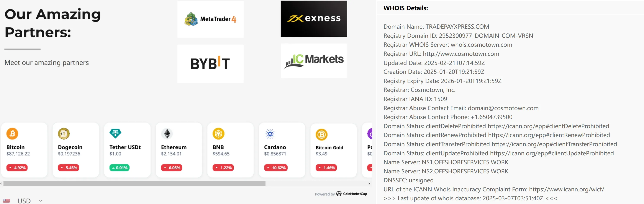Screen dimensions: 644x204
Task: Click the USD currency label
Action: [24, 201]
